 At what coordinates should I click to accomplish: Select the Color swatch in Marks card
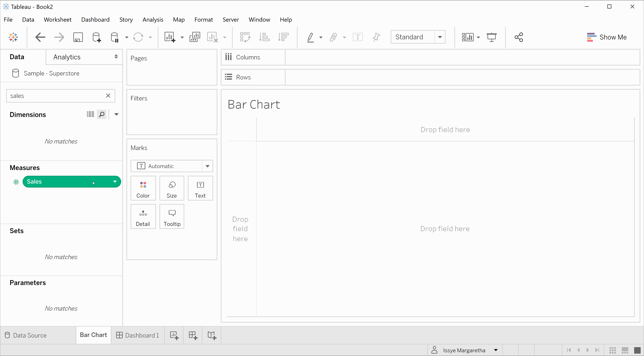tap(143, 188)
